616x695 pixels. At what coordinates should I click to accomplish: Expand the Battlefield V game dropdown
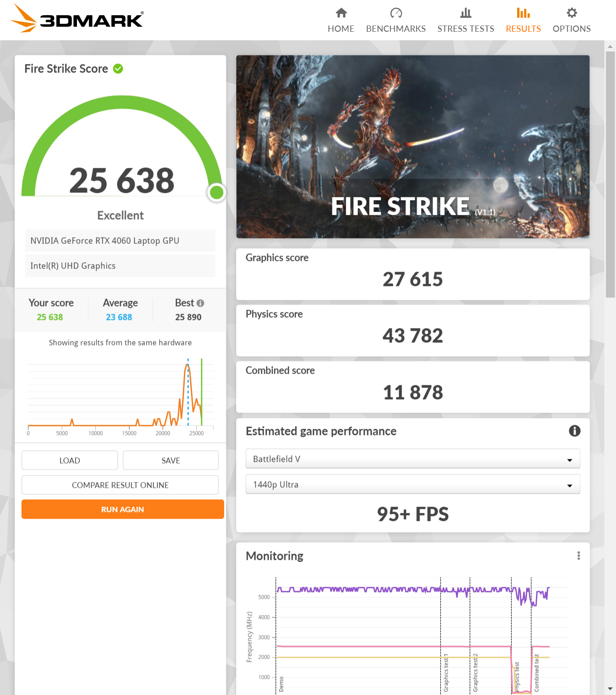pos(412,459)
